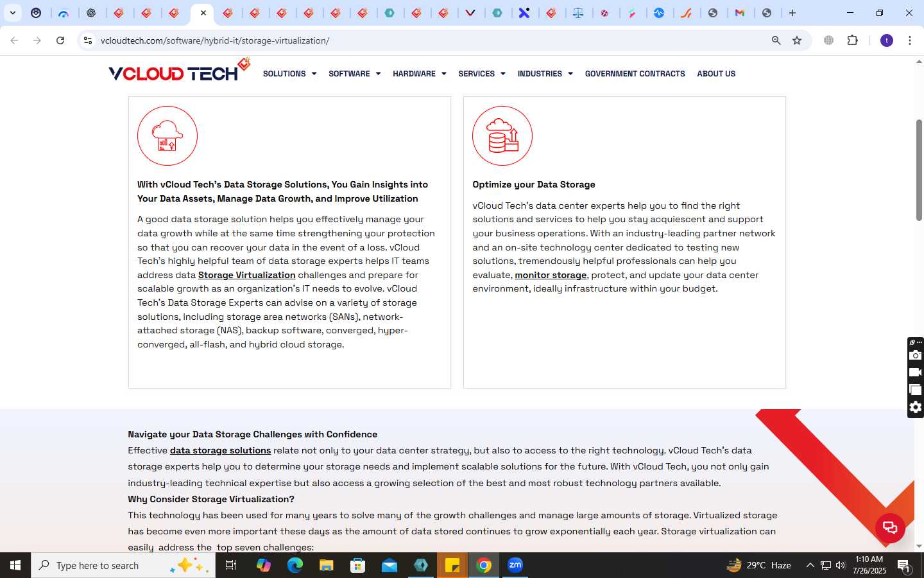Go back to the previous page

tap(14, 40)
